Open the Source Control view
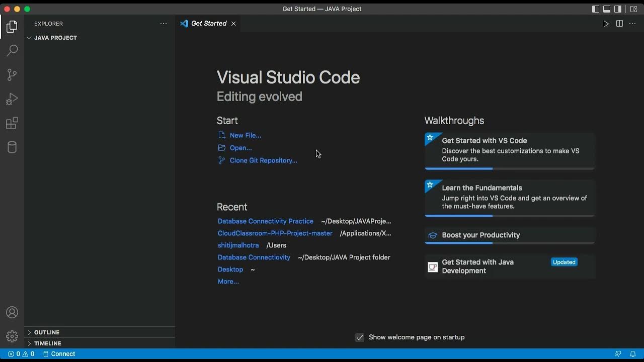644x362 pixels. point(12,74)
